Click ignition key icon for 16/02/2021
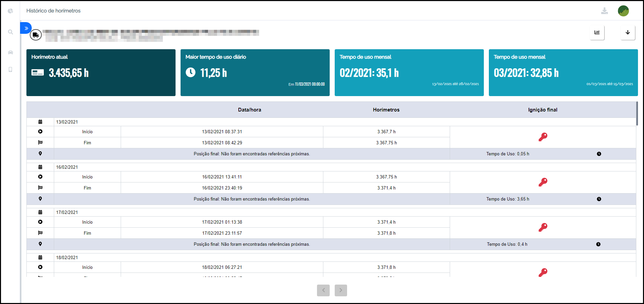The image size is (644, 304). point(543,182)
